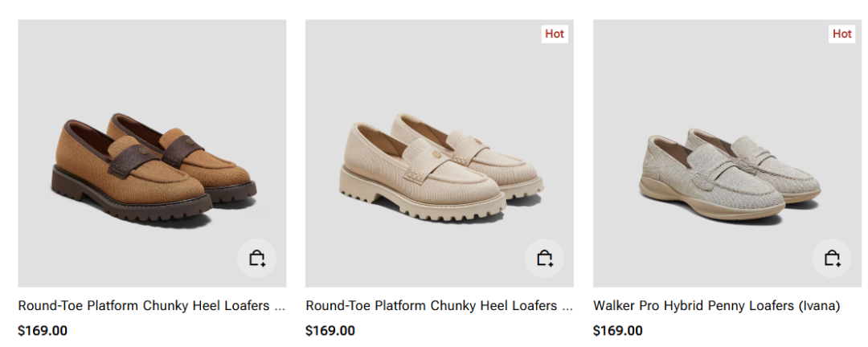Image resolution: width=868 pixels, height=347 pixels.
Task: Add the brown platform loafers to bag
Action: coord(256,259)
